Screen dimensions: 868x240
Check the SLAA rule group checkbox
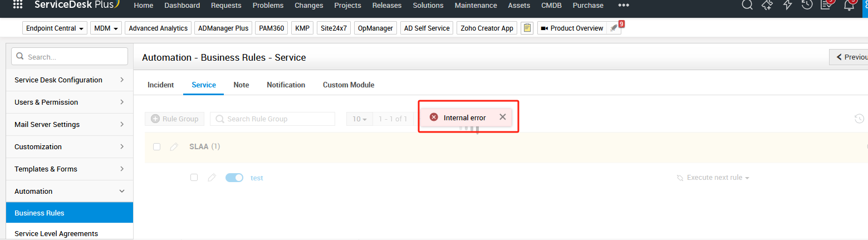coord(157,146)
